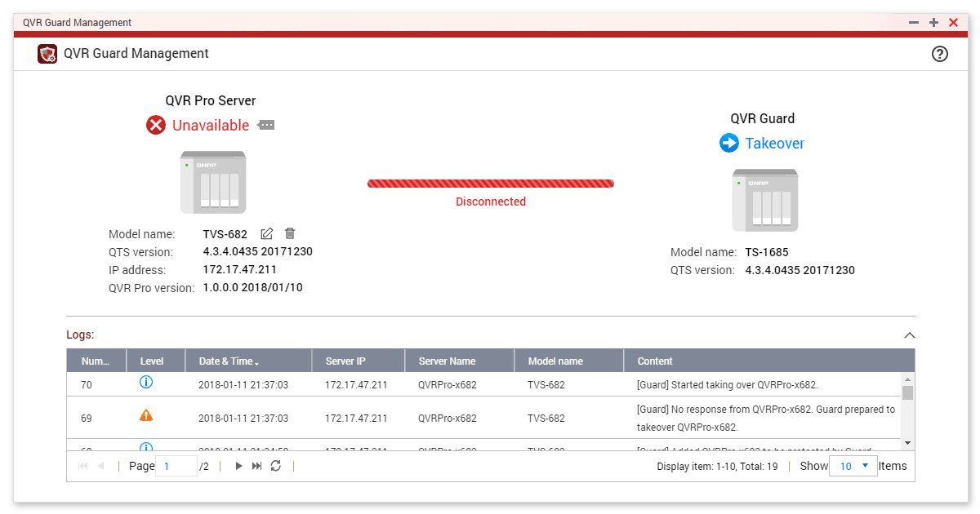Jump to the last logs page

coord(256,466)
